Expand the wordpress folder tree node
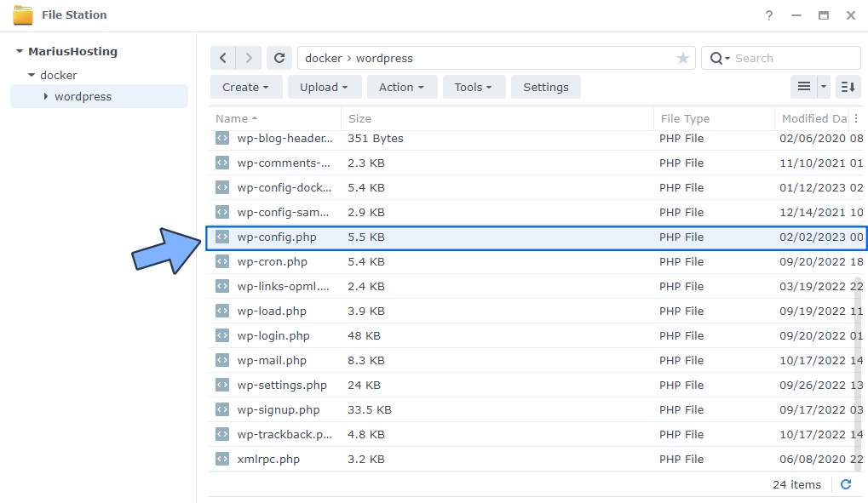Viewport: 868px width, 503px height. pos(46,96)
